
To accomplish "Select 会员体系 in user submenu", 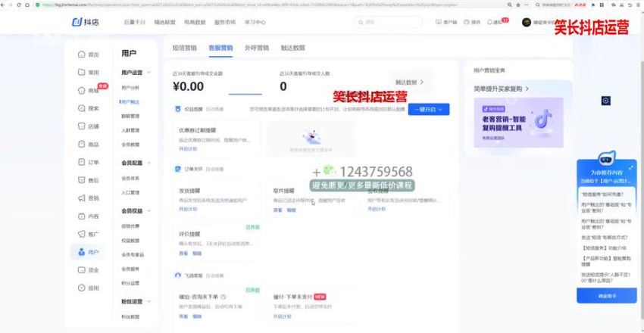I will click(130, 178).
